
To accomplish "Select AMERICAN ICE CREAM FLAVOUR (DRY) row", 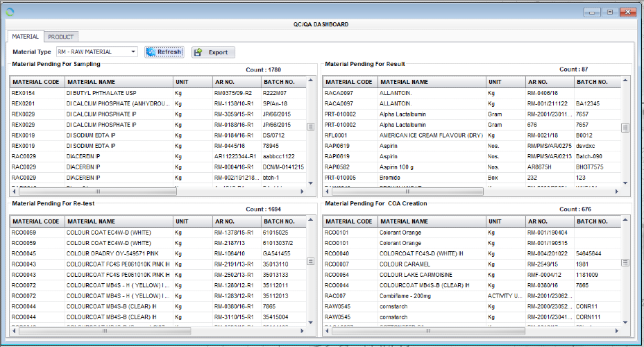I will [472, 135].
